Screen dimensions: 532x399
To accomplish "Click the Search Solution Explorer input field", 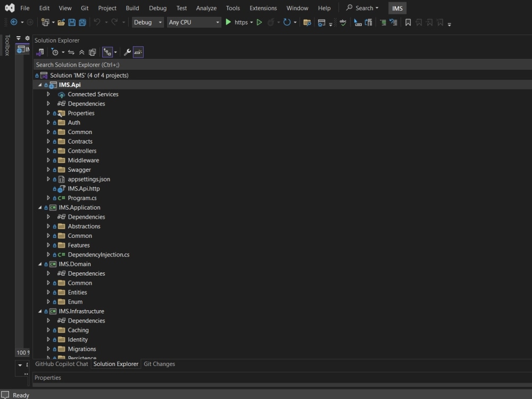I will coord(282,64).
